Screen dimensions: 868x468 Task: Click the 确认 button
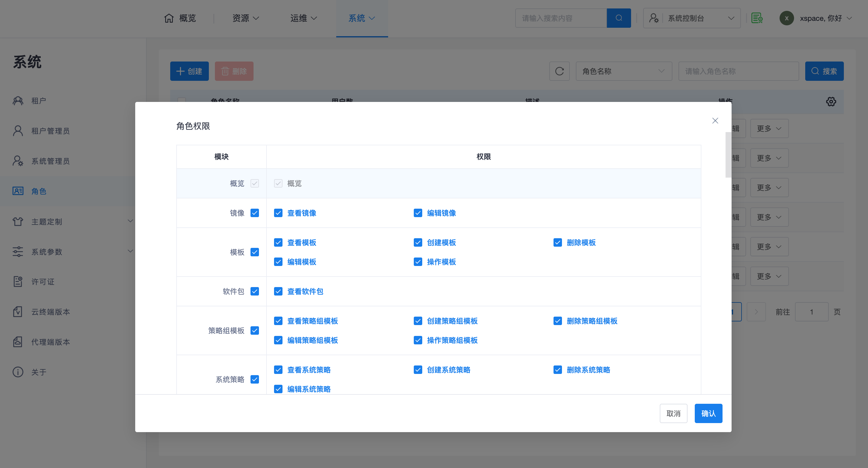click(708, 413)
